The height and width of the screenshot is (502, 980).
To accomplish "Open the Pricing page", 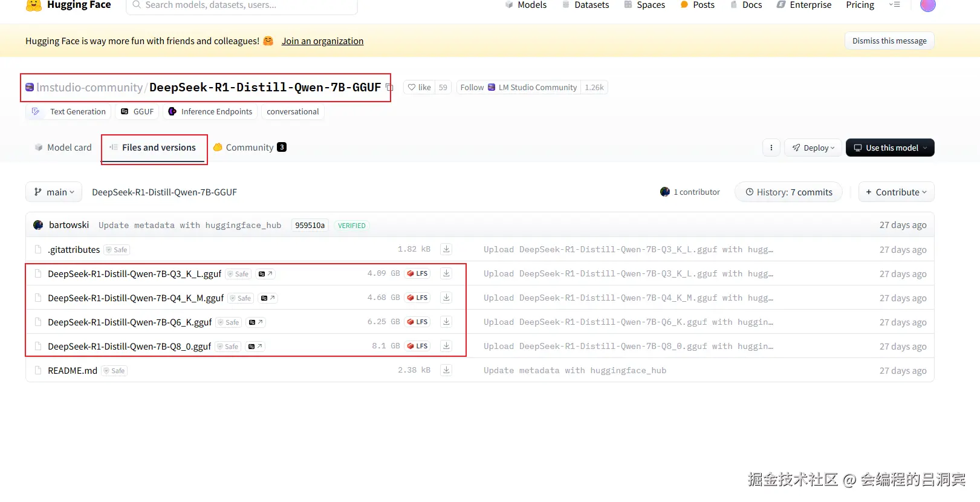I will click(x=860, y=5).
